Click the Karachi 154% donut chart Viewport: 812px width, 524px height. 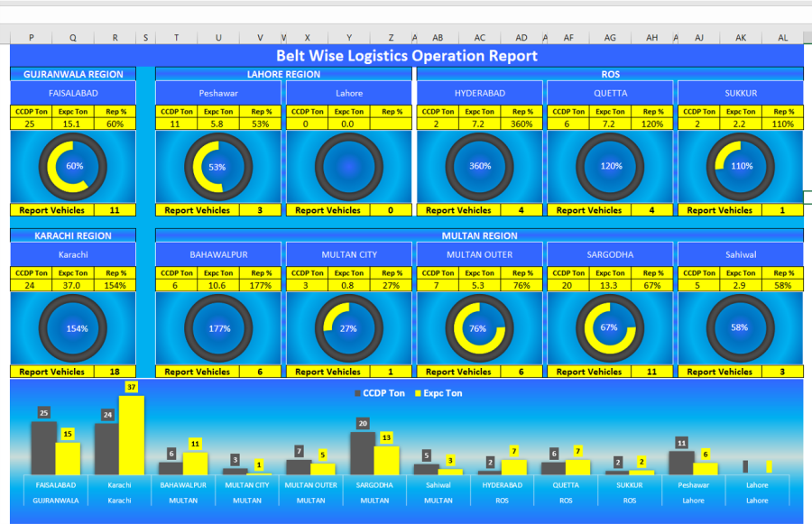pos(72,328)
